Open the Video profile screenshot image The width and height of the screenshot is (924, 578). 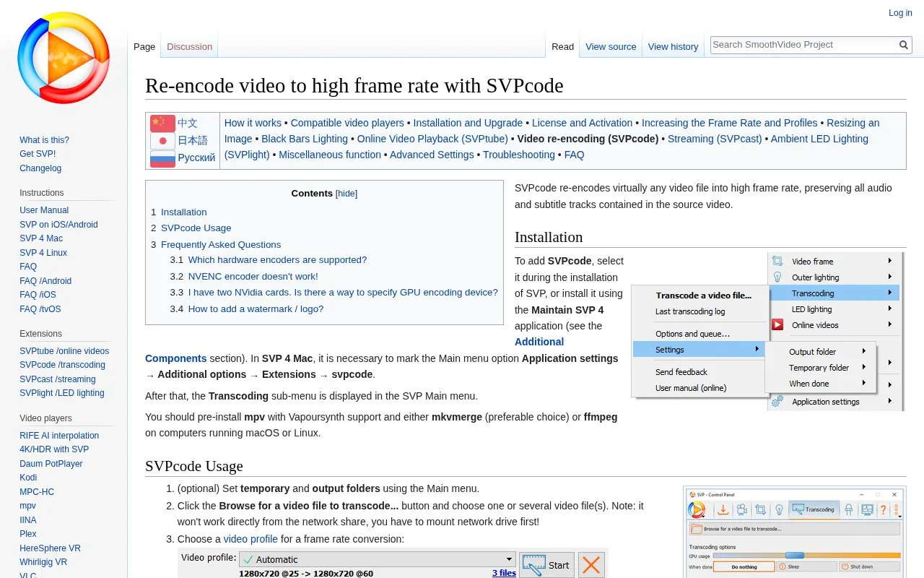click(393, 563)
